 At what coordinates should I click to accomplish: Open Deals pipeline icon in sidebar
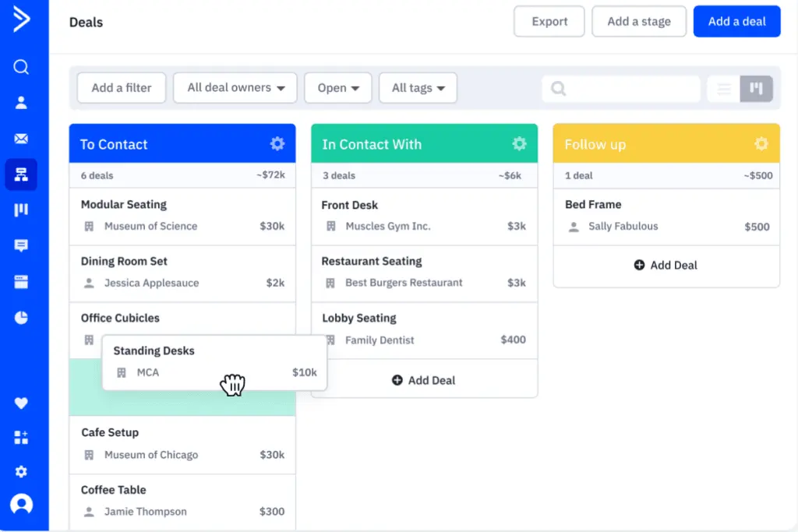[x=21, y=210]
